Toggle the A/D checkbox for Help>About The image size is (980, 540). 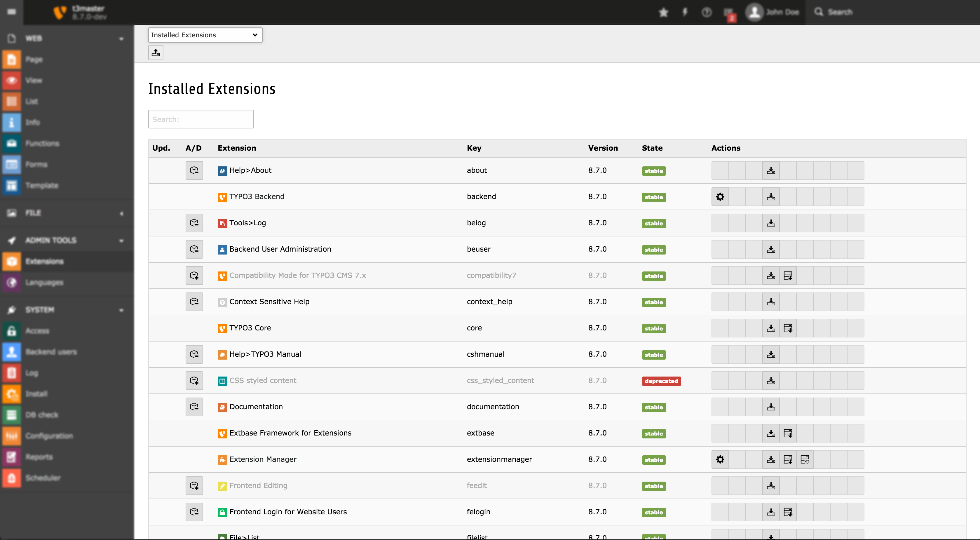point(194,170)
